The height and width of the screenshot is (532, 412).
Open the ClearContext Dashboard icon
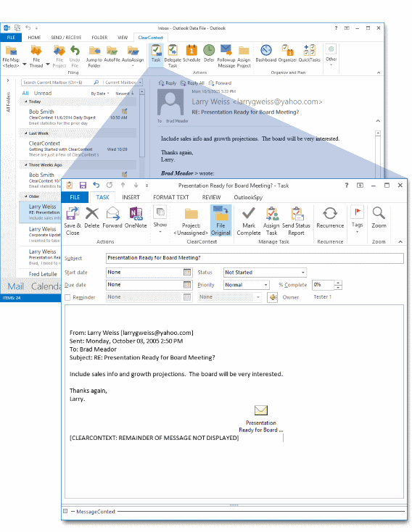pos(266,54)
